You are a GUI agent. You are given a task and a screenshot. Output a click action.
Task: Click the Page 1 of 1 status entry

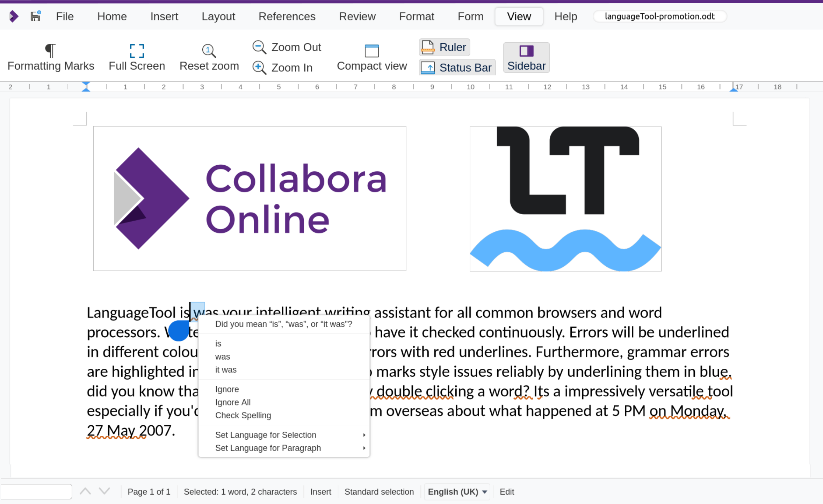(149, 492)
